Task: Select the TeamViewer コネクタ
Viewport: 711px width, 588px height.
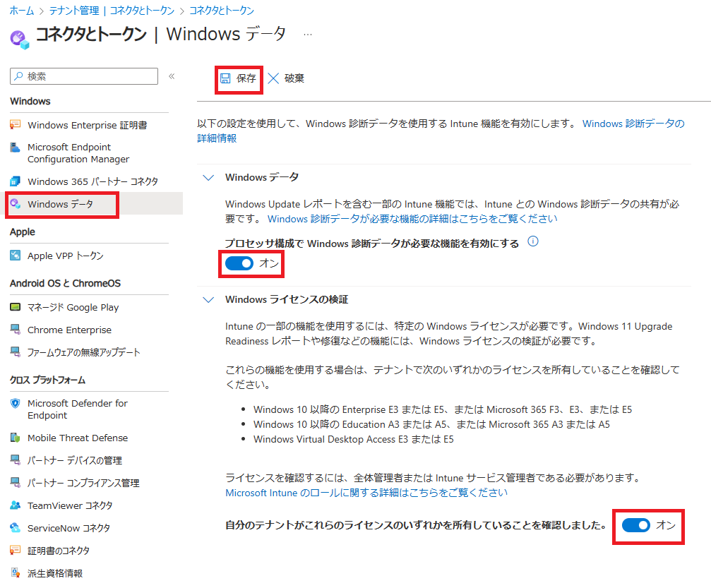Action: click(x=70, y=505)
